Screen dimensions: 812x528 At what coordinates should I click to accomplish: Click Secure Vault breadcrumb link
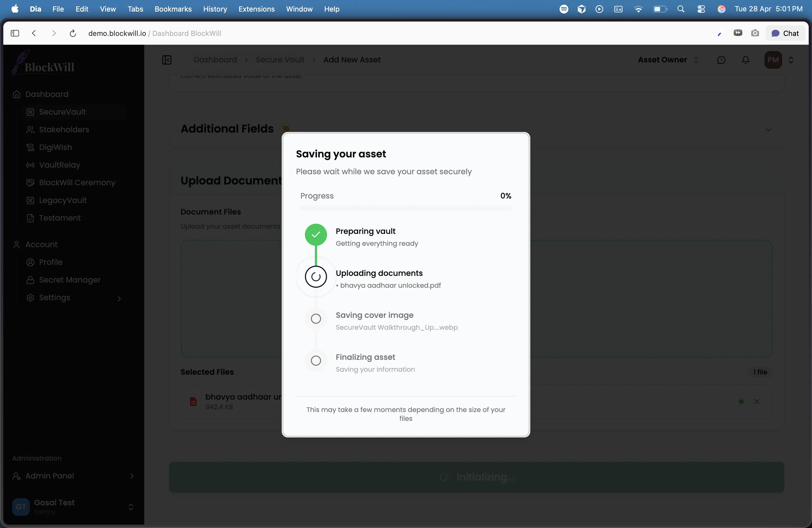280,60
